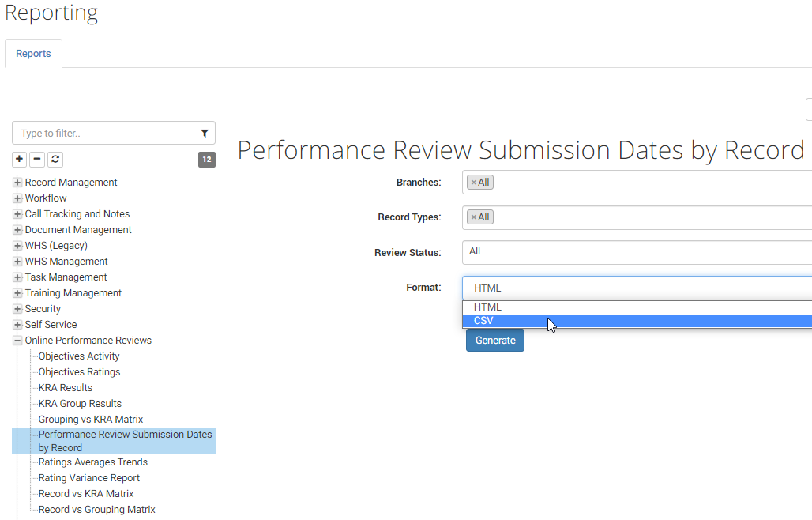The width and height of the screenshot is (812, 520).
Task: Open the KRA Results report
Action: click(66, 387)
